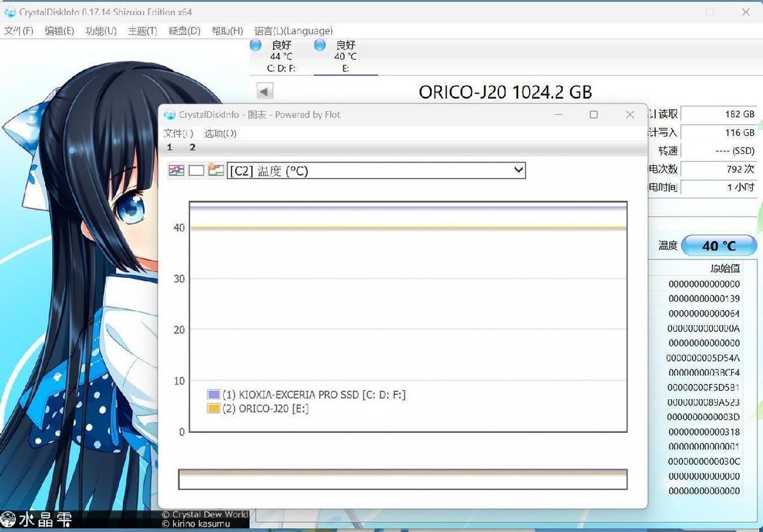
Task: Click raw value 00000000000064
Action: tap(704, 313)
